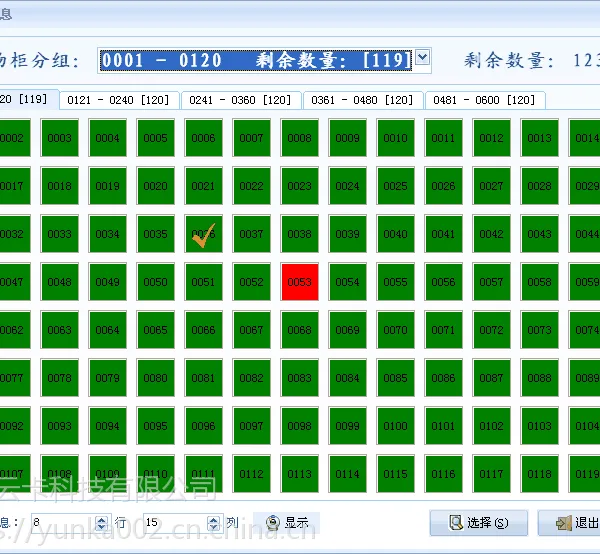Decrease the column count spinner
The width and height of the screenshot is (600, 554).
tap(214, 527)
